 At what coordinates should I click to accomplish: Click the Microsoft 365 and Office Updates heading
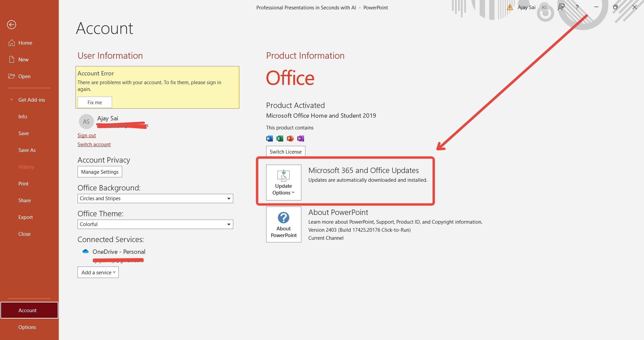pos(363,170)
